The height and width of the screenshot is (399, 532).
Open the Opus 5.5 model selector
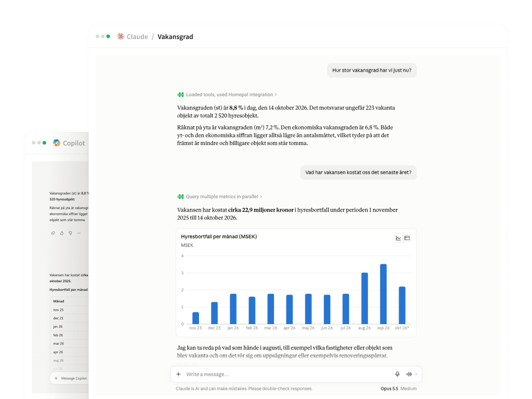[x=389, y=389]
